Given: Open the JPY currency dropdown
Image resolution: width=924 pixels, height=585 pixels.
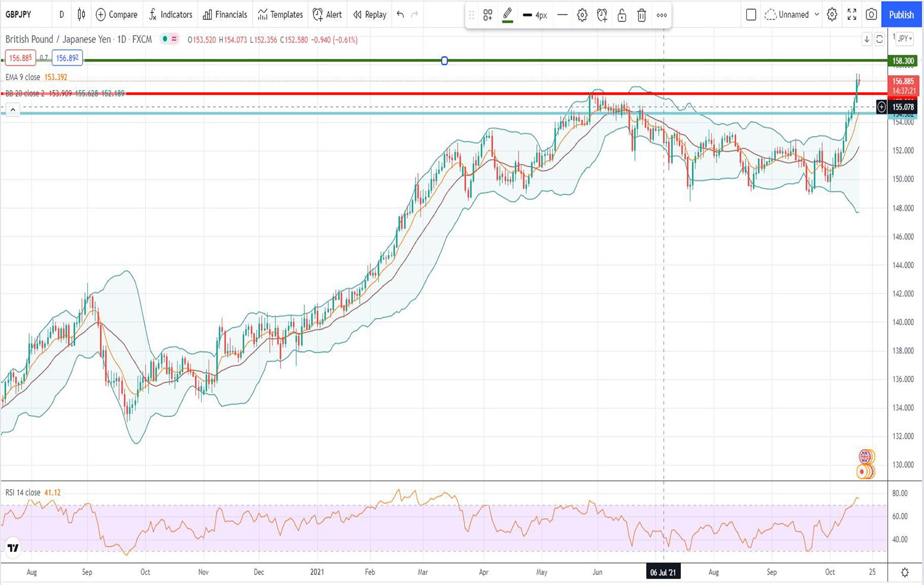Looking at the screenshot, I should (905, 39).
